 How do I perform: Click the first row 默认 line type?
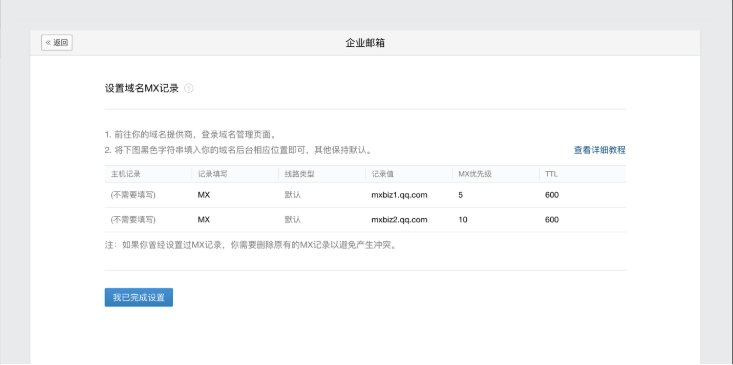pyautogui.click(x=292, y=195)
